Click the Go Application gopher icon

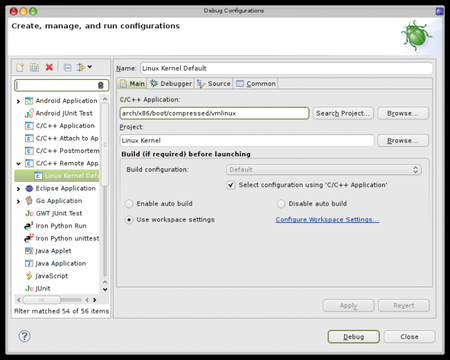[29, 201]
